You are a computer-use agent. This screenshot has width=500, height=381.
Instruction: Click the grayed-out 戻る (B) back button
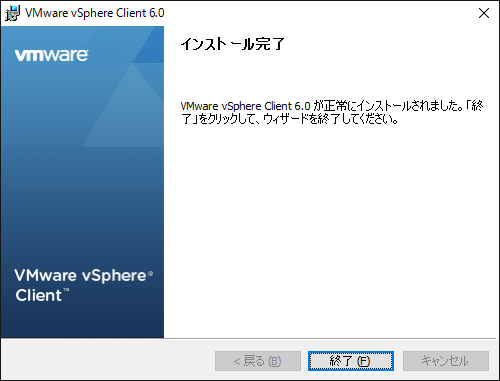[x=258, y=361]
